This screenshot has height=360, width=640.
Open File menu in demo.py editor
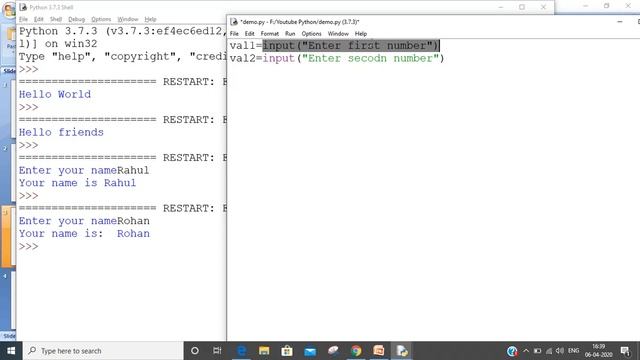click(234, 34)
